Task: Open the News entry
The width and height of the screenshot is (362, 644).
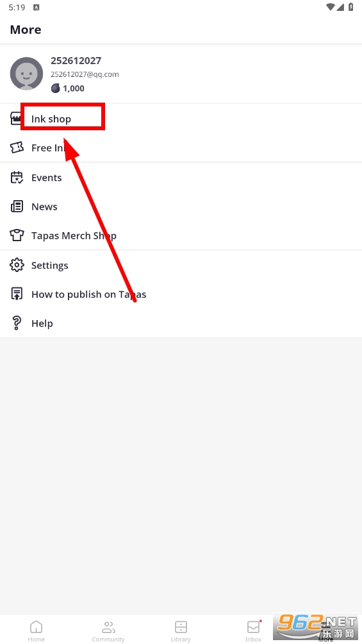Action: tap(181, 206)
